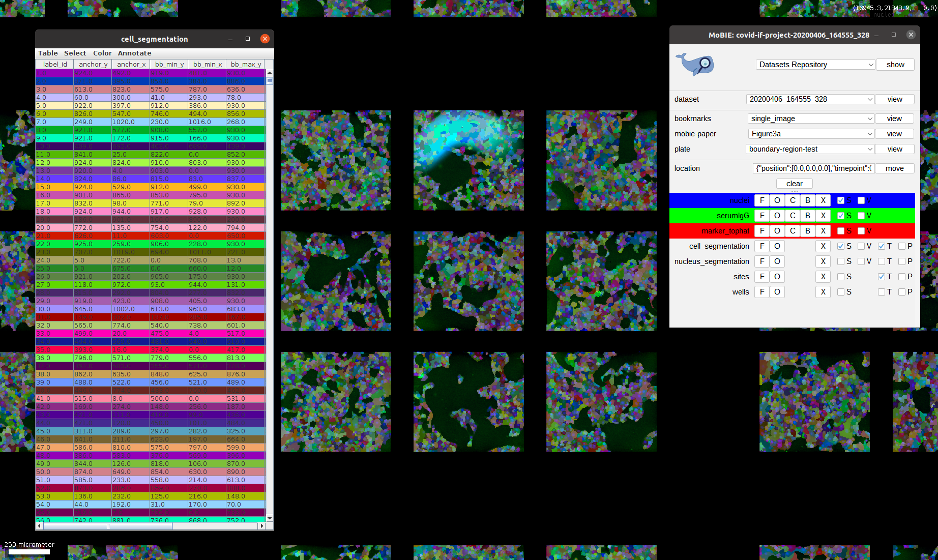Click the C button in the marker_tophat row
Image resolution: width=938 pixels, height=560 pixels.
793,231
